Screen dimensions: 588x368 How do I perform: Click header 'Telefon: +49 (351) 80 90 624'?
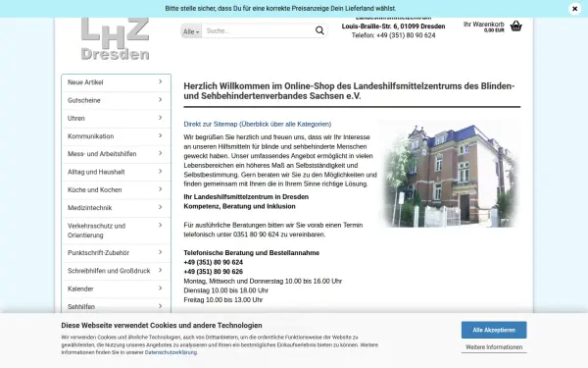(393, 35)
